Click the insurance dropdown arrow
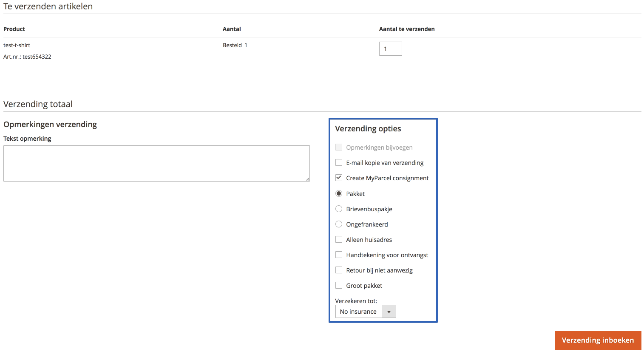The image size is (644, 352). click(x=389, y=311)
